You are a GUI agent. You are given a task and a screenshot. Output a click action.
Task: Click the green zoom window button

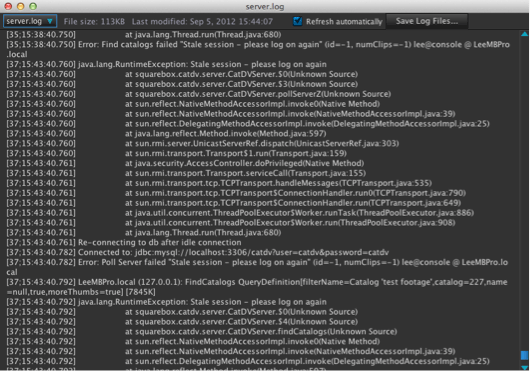pos(33,6)
